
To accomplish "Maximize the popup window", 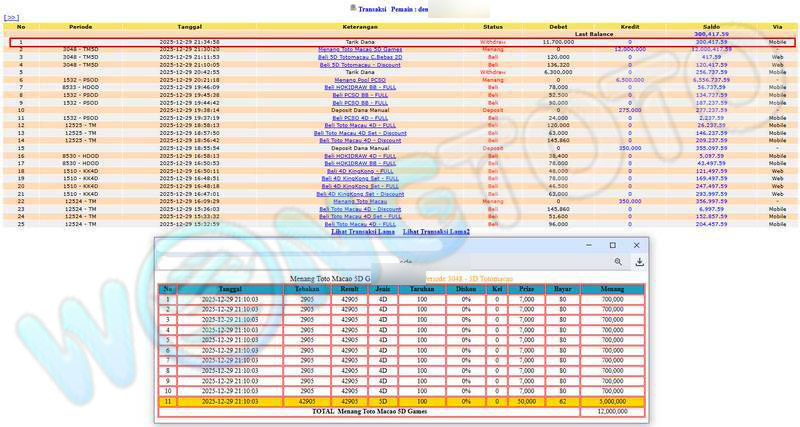I will (x=612, y=245).
